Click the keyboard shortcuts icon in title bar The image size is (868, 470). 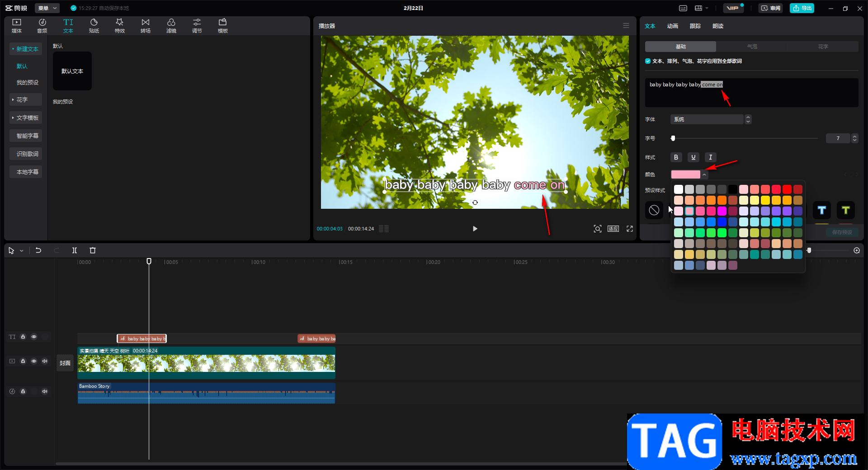click(683, 8)
